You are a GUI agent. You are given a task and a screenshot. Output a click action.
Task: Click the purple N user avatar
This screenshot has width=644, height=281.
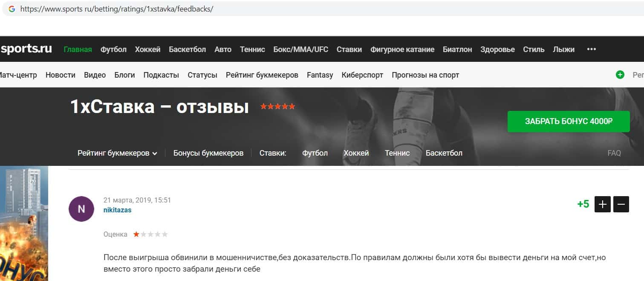81,209
